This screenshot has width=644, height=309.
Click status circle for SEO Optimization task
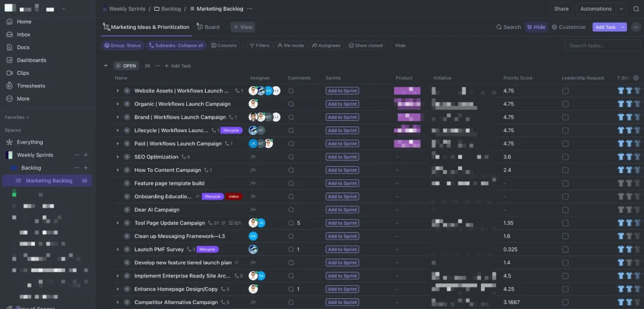click(127, 157)
